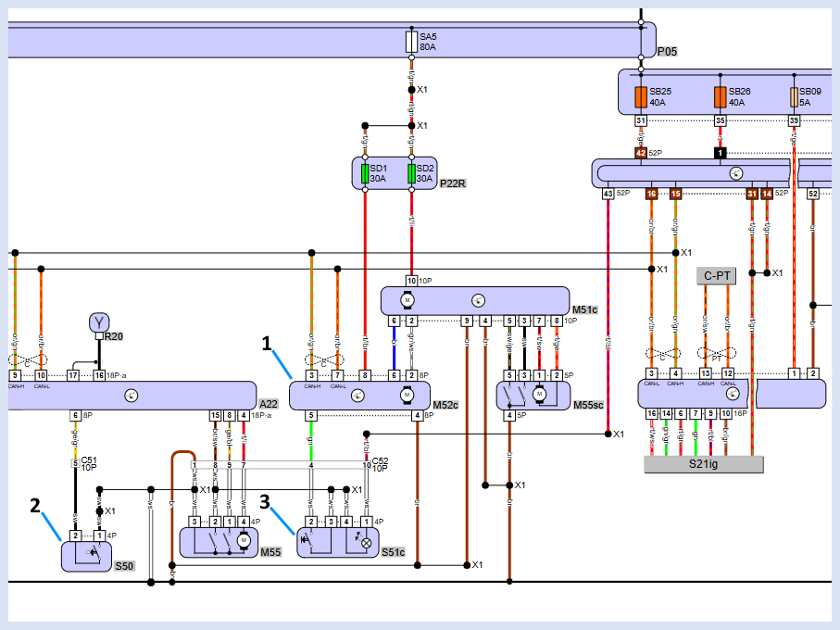Click the motor symbol inside M52c
This screenshot has height=630, width=840.
pos(407,396)
